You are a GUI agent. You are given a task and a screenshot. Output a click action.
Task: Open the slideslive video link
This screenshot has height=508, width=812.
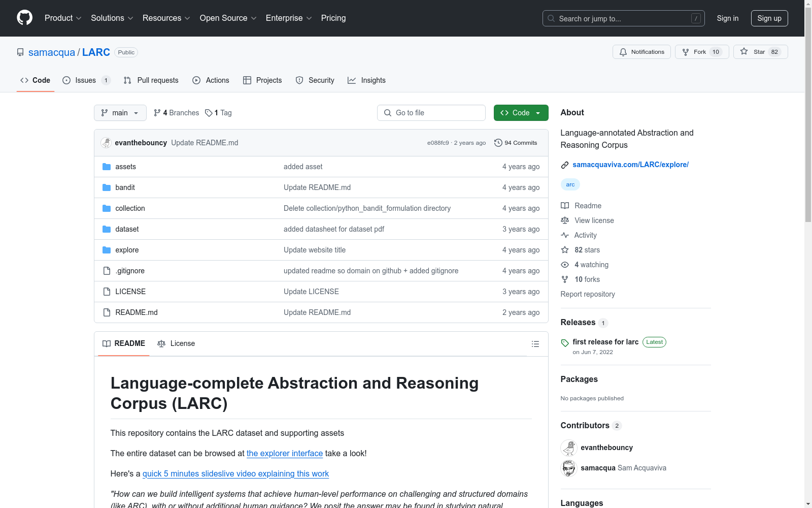tap(235, 474)
